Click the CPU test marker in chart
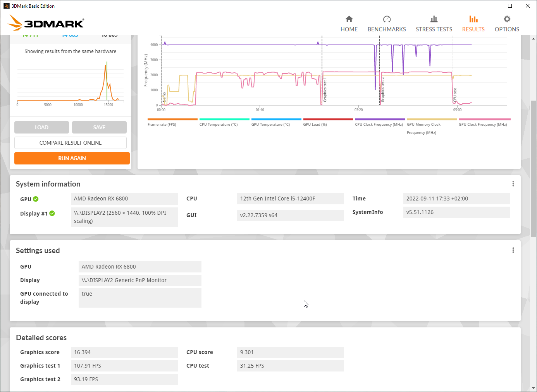Image resolution: width=537 pixels, height=392 pixels. click(455, 96)
